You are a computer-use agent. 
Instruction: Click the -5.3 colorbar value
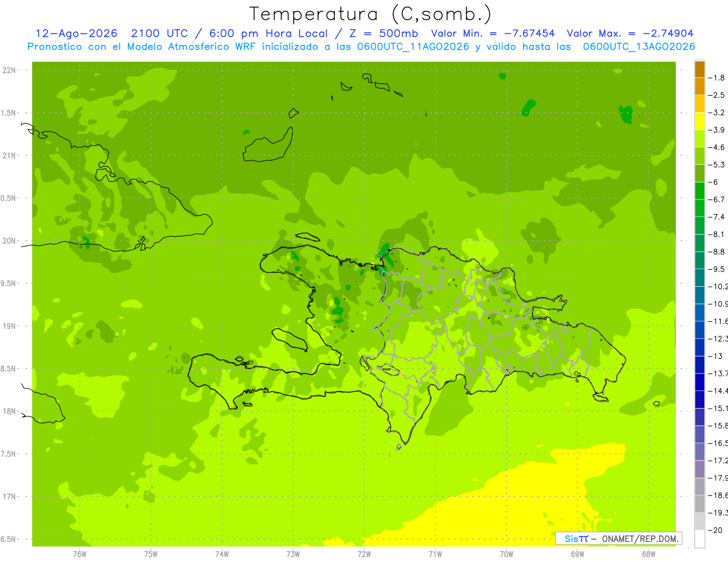(717, 165)
